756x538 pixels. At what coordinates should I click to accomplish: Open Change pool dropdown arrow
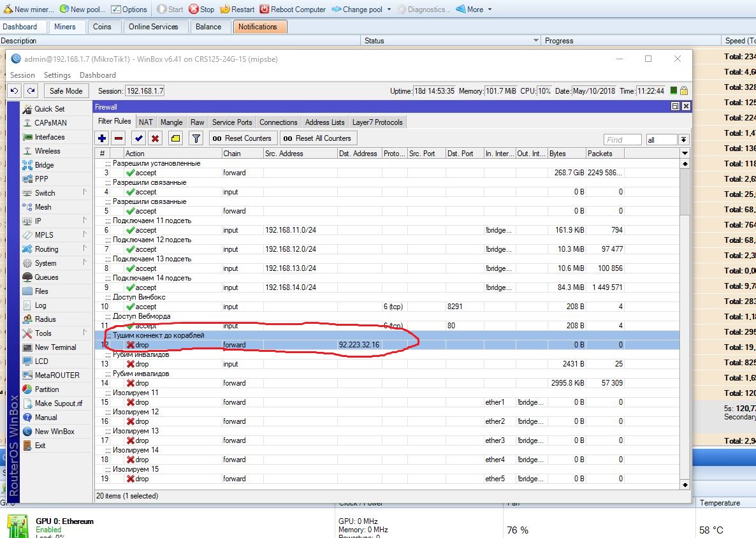pos(389,9)
